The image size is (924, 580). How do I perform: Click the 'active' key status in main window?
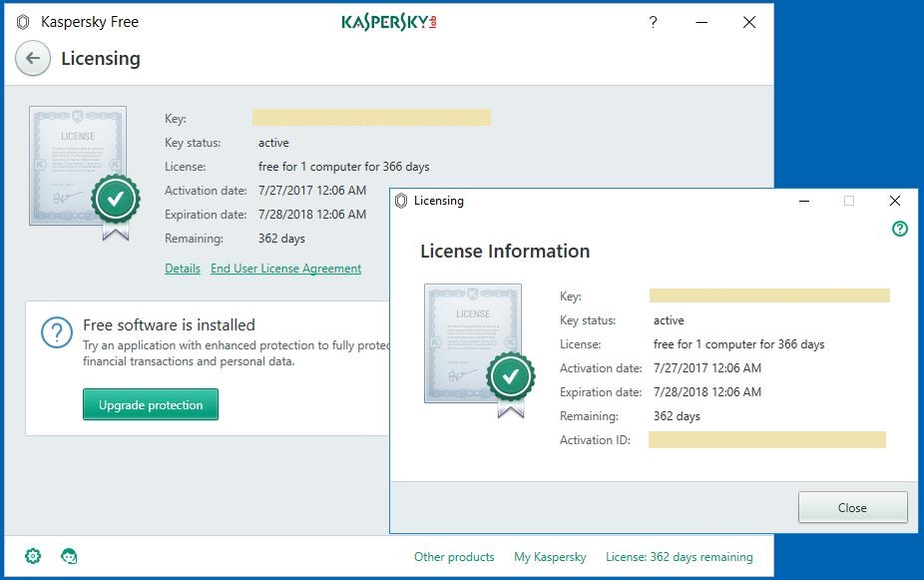pos(273,143)
